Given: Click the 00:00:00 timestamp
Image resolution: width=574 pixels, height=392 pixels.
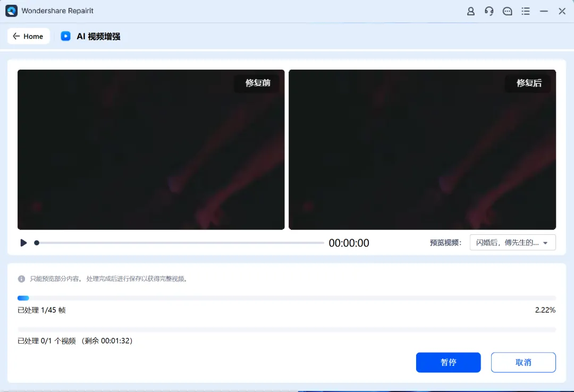Looking at the screenshot, I should [x=349, y=243].
